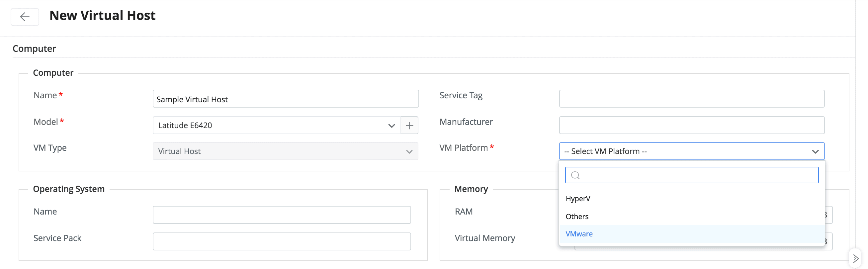Click the RAM label in Memory section
This screenshot has height=269, width=868.
coord(464,212)
